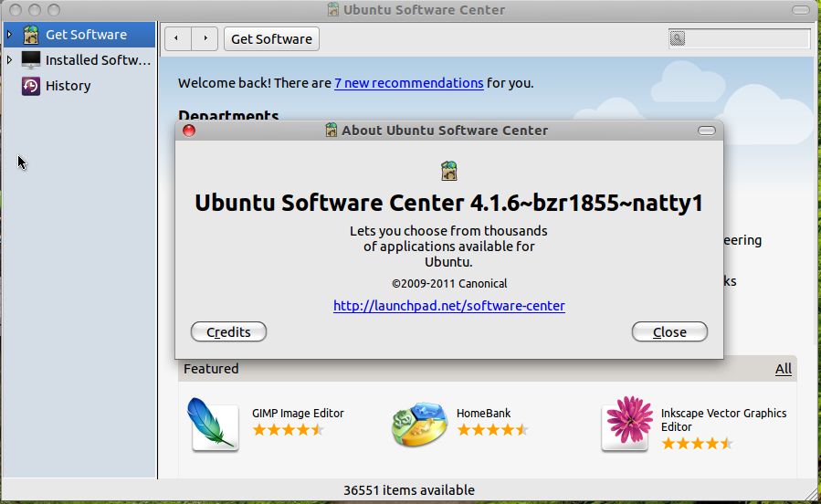Click the Installed Software monitor icon
Image resolution: width=821 pixels, height=504 pixels.
click(31, 60)
